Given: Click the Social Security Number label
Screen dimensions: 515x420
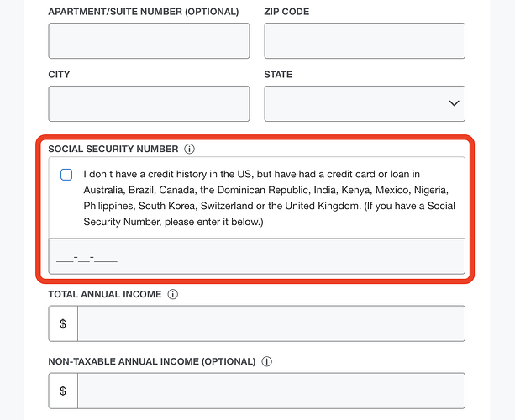Looking at the screenshot, I should tap(113, 149).
